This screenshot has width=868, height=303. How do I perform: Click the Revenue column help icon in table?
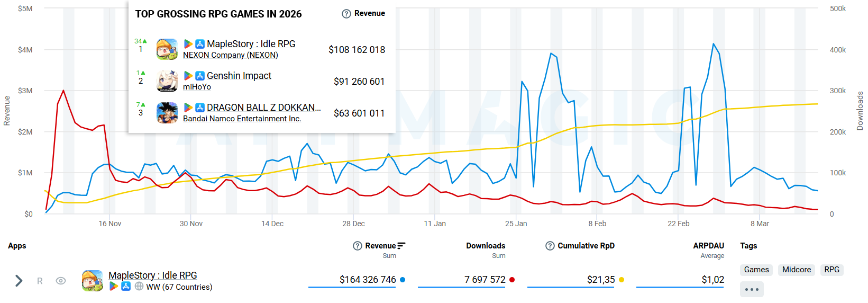click(358, 246)
